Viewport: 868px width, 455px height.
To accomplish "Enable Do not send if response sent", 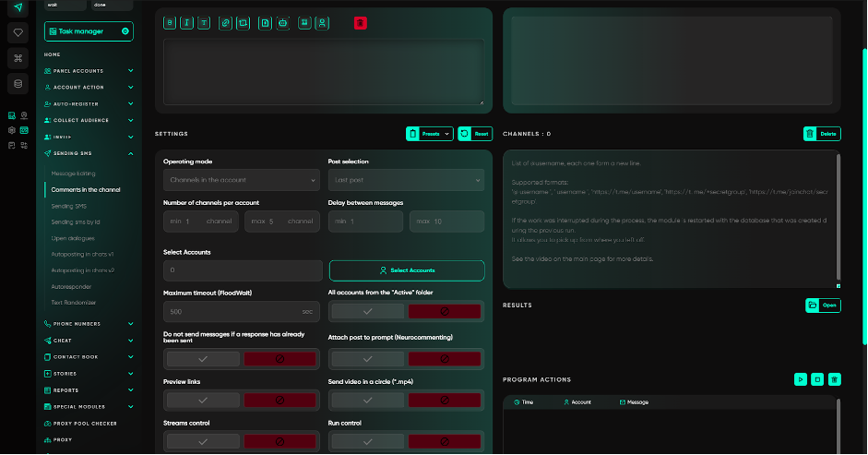I will [x=203, y=359].
